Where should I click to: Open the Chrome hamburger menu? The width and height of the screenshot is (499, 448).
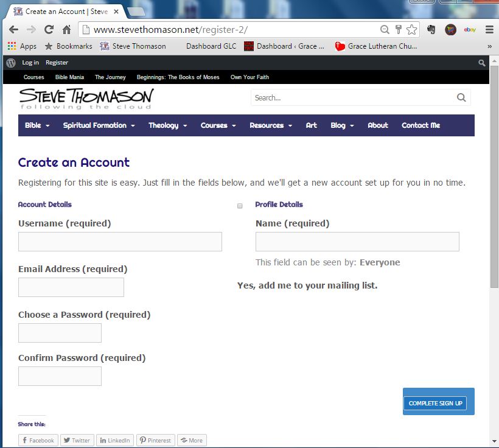click(x=489, y=29)
